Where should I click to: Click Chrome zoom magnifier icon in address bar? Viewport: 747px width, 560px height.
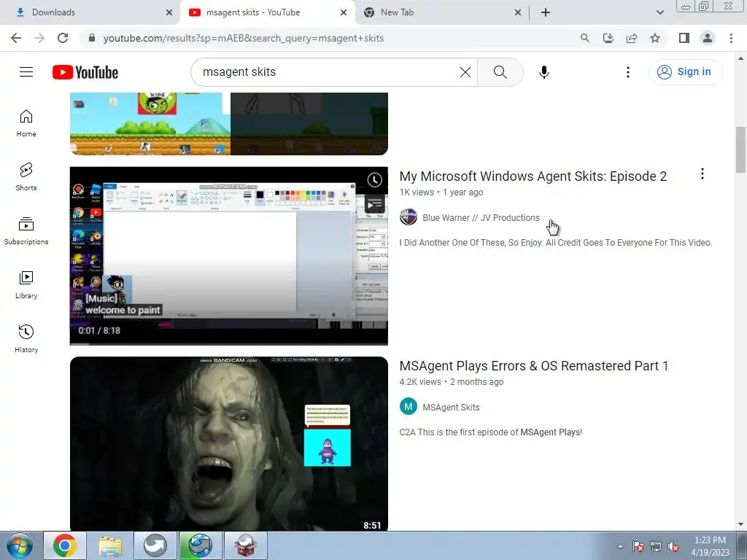tap(584, 38)
